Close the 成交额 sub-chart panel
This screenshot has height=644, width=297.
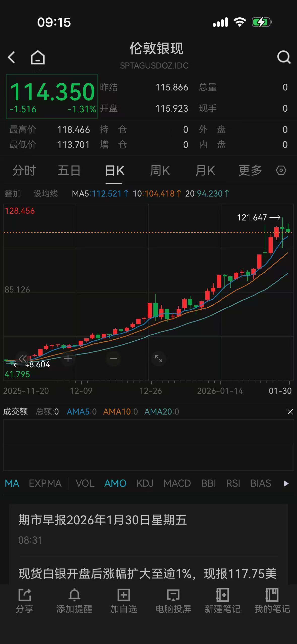(290, 412)
